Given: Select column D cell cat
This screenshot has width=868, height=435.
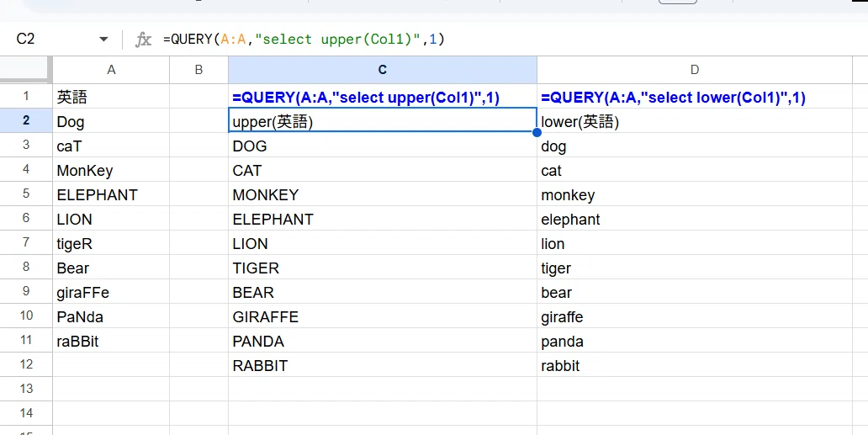Looking at the screenshot, I should tap(694, 170).
